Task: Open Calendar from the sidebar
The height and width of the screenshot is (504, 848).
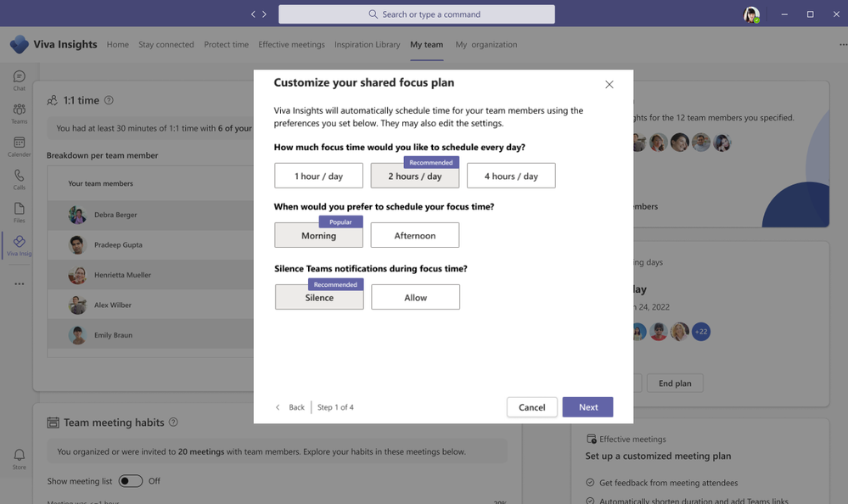Action: pos(19,146)
